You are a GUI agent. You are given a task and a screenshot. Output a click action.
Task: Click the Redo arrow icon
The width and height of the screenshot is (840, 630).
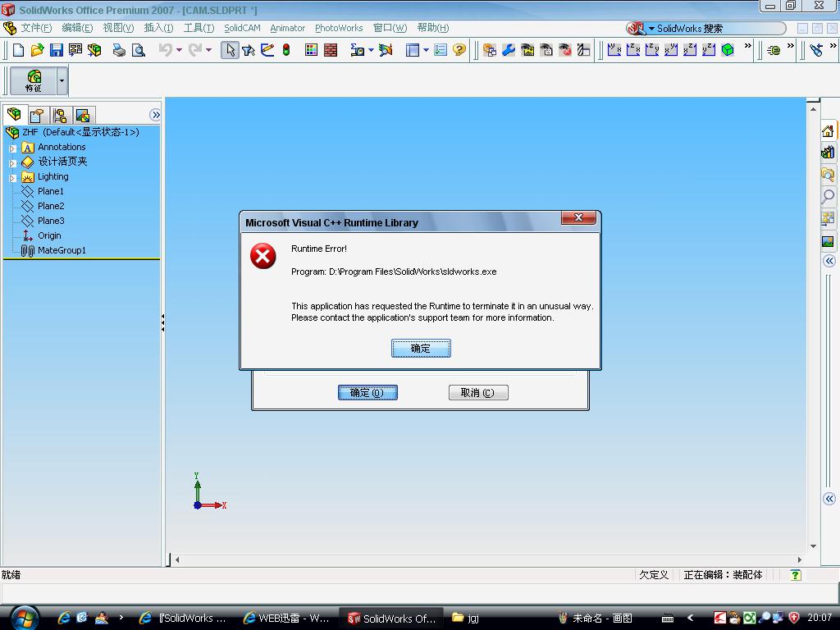[x=195, y=50]
